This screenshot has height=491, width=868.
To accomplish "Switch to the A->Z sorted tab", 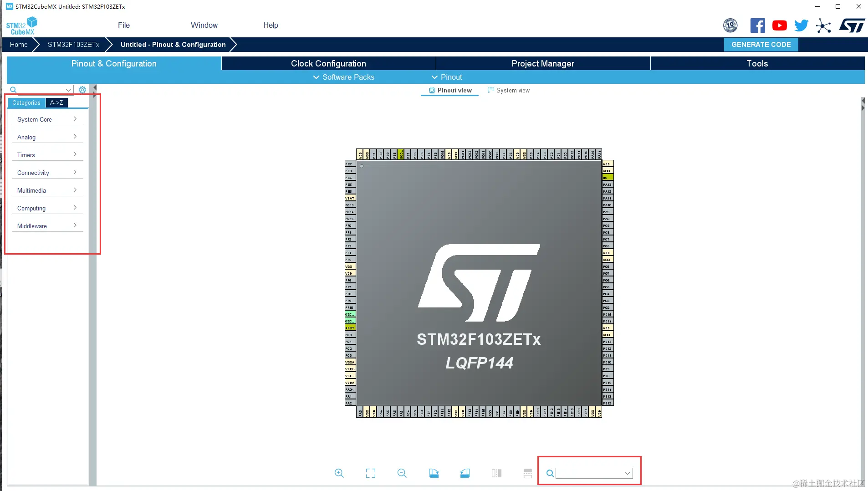I will [x=56, y=103].
